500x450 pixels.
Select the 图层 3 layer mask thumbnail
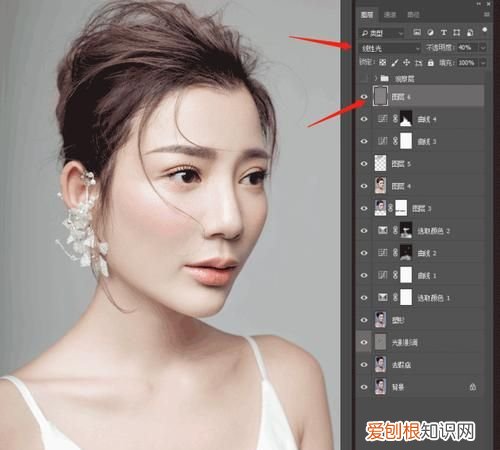tap(401, 208)
